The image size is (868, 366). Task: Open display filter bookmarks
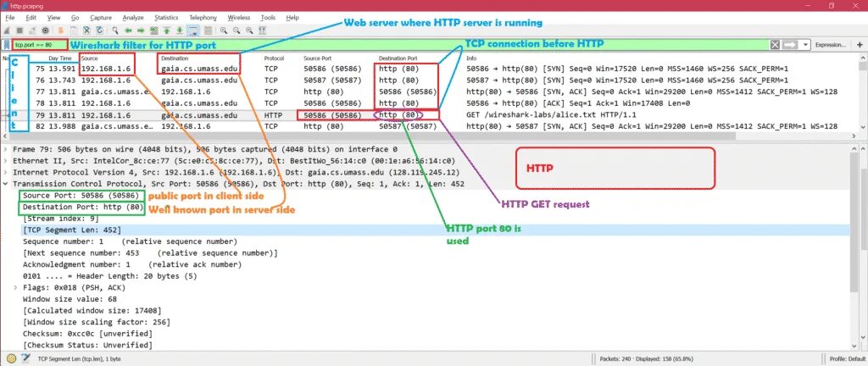(x=7, y=44)
